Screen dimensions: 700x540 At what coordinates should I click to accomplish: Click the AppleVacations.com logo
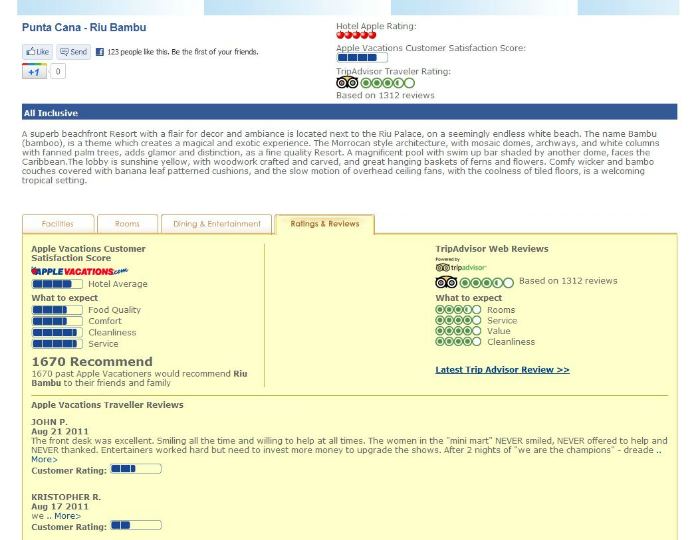(79, 271)
